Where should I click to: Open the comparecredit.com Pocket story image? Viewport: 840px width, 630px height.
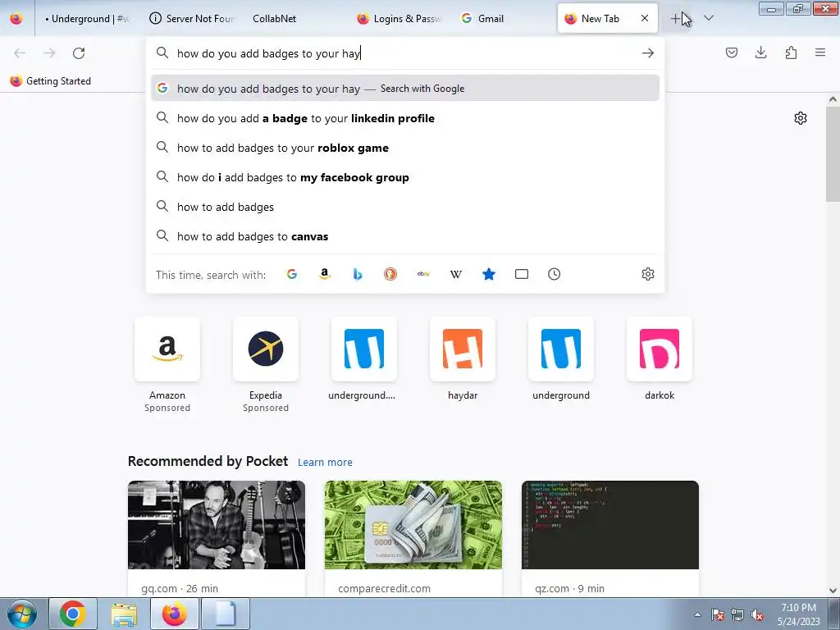coord(413,525)
